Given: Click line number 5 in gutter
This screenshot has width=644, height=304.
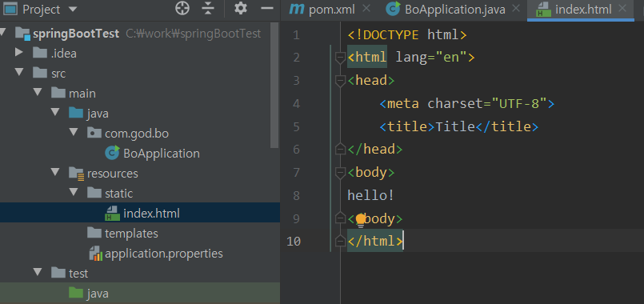Looking at the screenshot, I should [296, 127].
